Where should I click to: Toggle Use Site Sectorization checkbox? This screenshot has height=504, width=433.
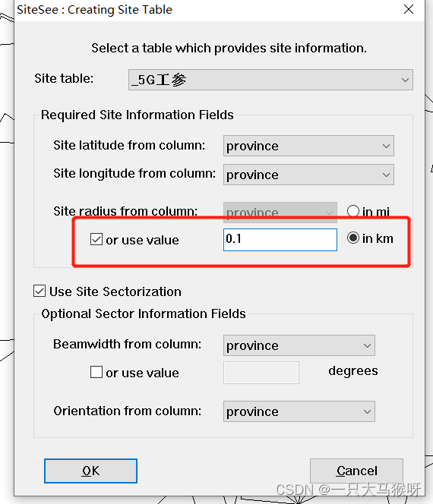point(40,291)
